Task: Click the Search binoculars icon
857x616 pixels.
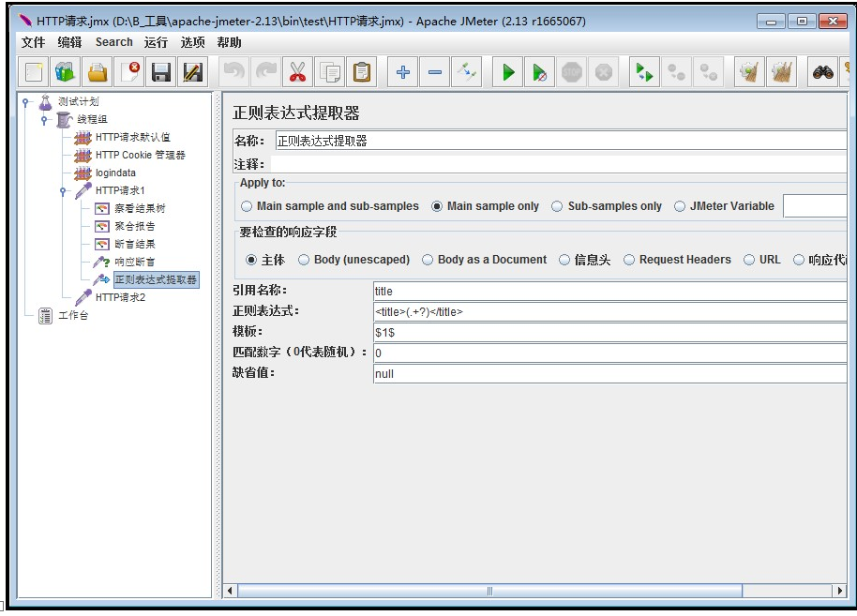Action: tap(822, 72)
